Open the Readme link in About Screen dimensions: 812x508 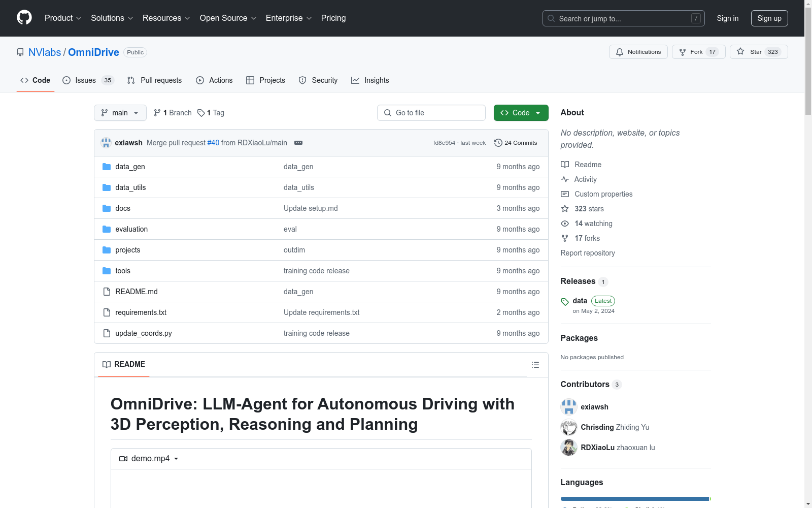click(x=581, y=165)
